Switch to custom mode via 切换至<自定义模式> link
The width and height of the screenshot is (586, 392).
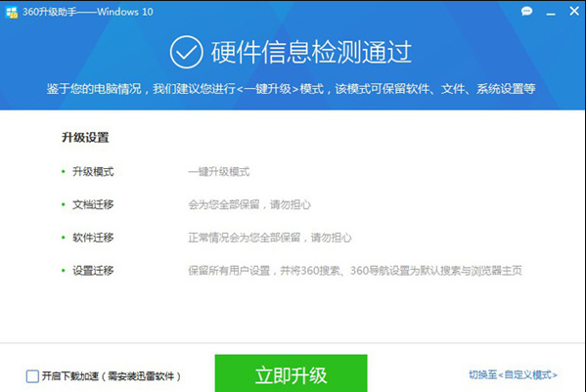pos(513,374)
